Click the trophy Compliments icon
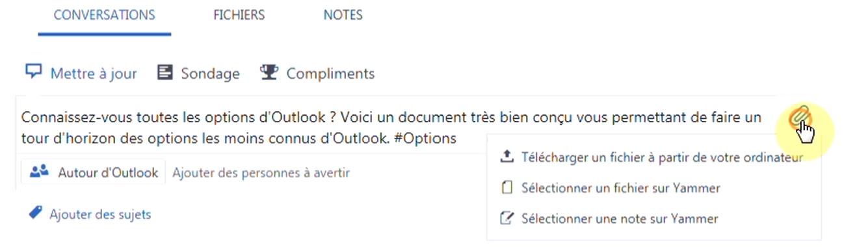Viewport: 868px width, 247px height. tap(268, 72)
